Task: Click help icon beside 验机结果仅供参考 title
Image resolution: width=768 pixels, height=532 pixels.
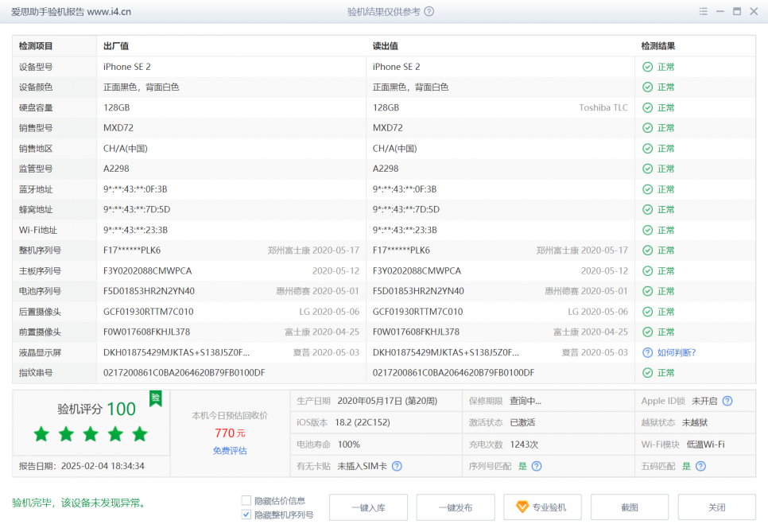Action: point(429,12)
